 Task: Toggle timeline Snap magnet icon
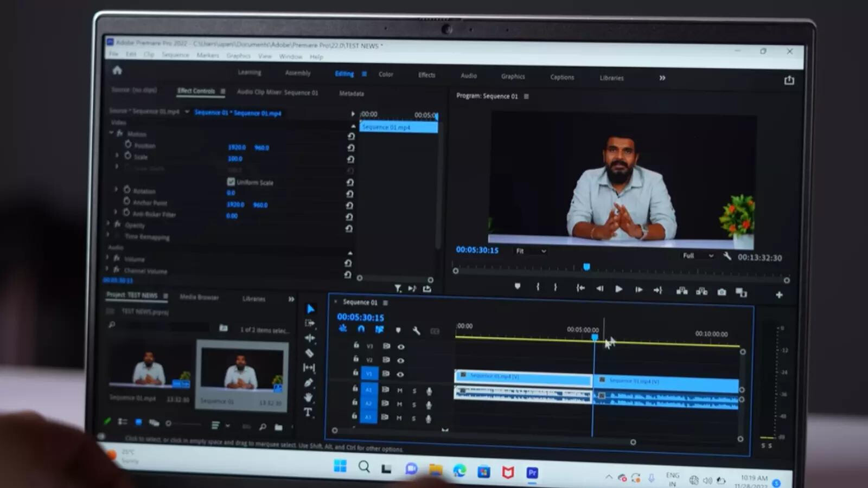tap(361, 329)
